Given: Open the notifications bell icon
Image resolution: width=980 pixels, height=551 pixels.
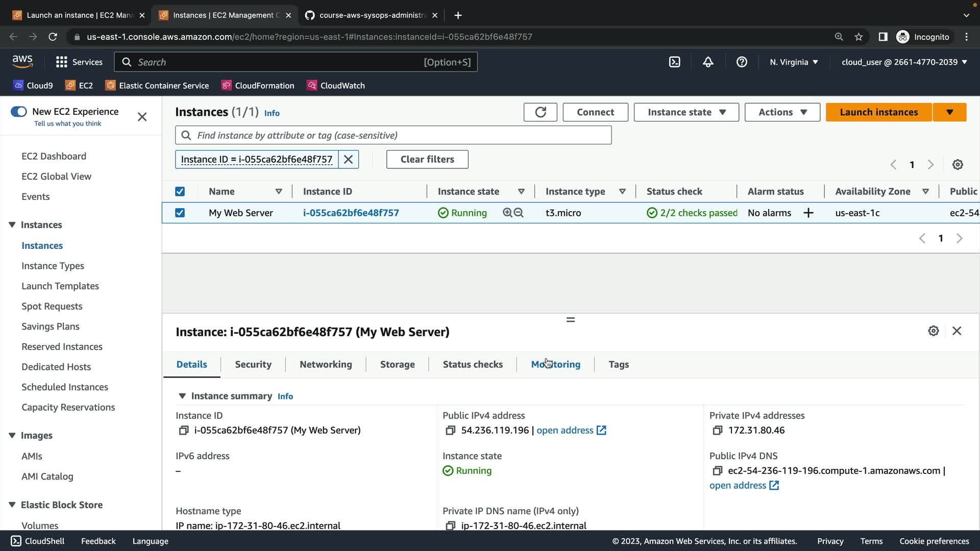Looking at the screenshot, I should pyautogui.click(x=708, y=62).
